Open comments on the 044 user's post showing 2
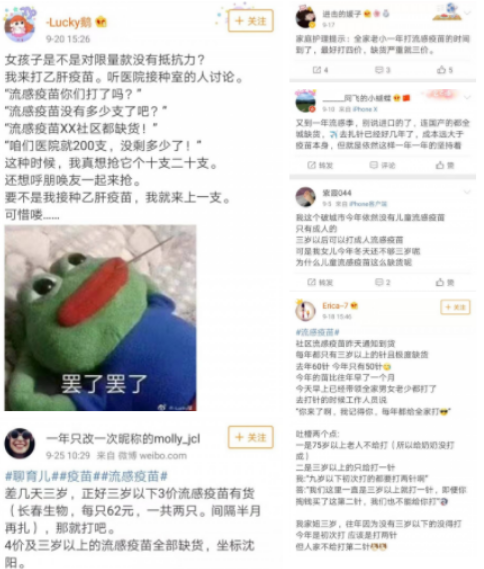484x569 pixels. pos(382,282)
